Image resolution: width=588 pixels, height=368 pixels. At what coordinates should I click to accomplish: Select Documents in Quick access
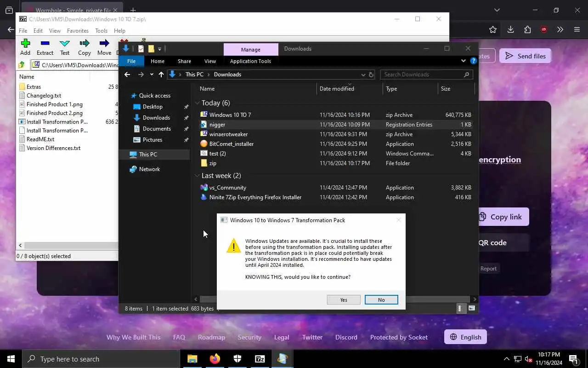(x=157, y=129)
